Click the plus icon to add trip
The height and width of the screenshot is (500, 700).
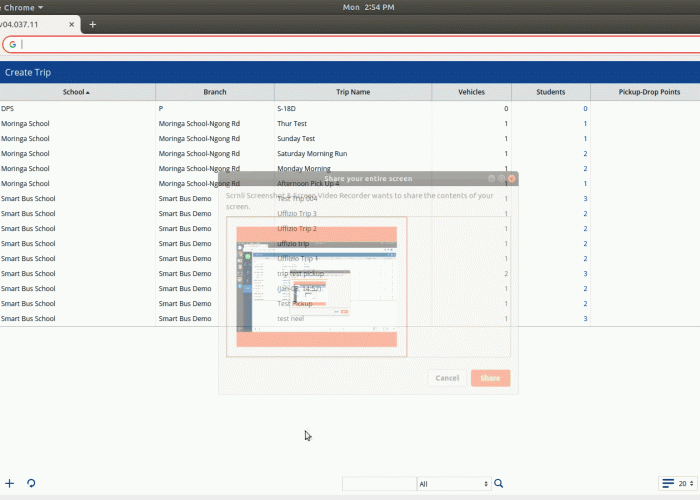(x=10, y=483)
